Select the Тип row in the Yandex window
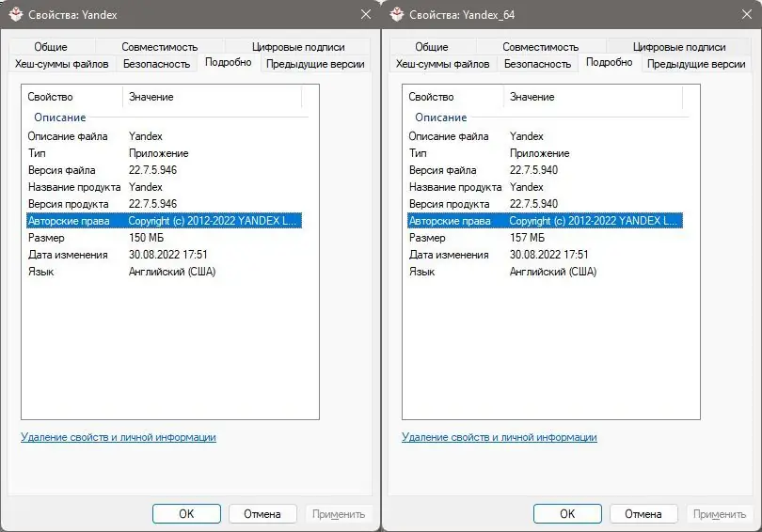Image resolution: width=762 pixels, height=532 pixels. click(165, 153)
